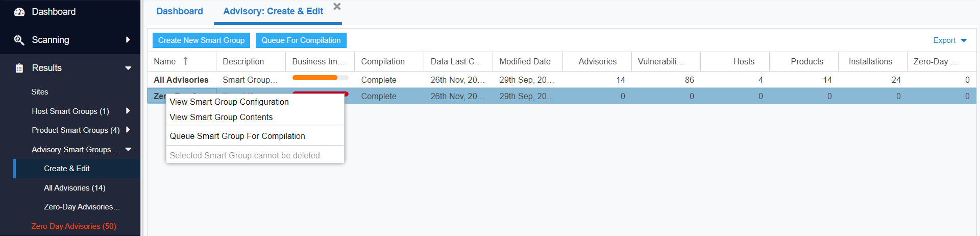Click the Results clipboard icon

[x=19, y=68]
